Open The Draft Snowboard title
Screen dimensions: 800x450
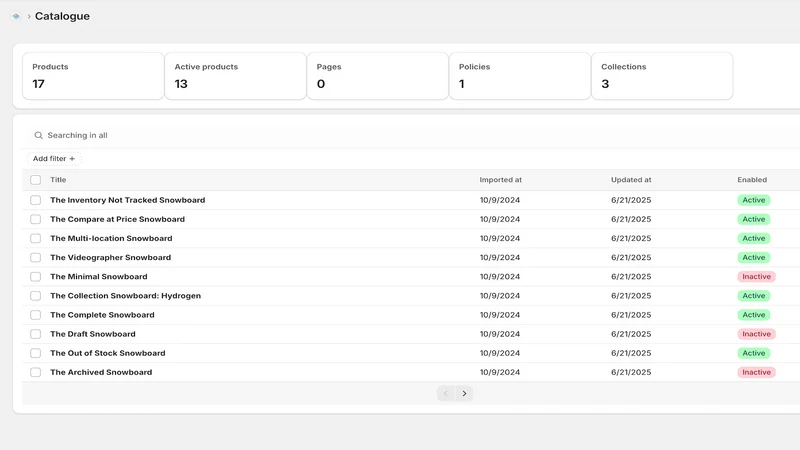(93, 334)
